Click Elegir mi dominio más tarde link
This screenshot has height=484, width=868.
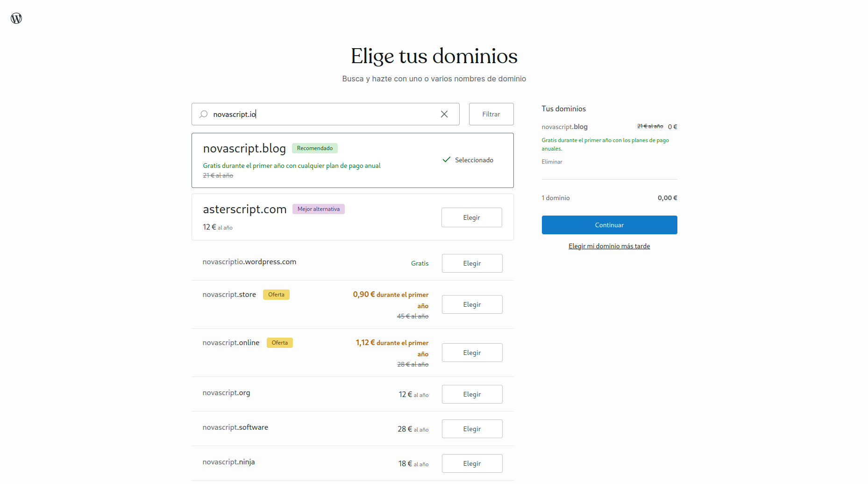[x=609, y=246]
